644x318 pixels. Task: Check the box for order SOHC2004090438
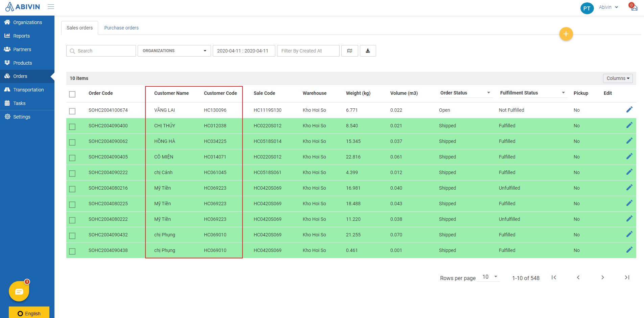point(72,251)
